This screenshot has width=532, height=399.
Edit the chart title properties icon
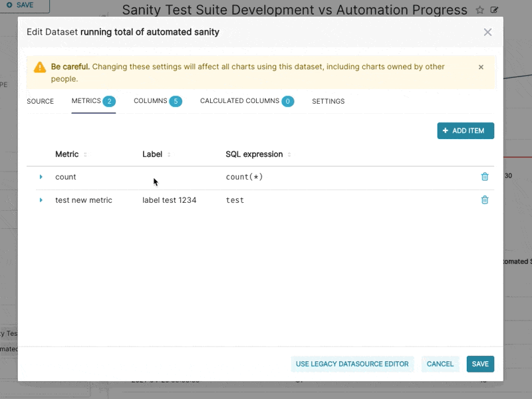pos(494,10)
